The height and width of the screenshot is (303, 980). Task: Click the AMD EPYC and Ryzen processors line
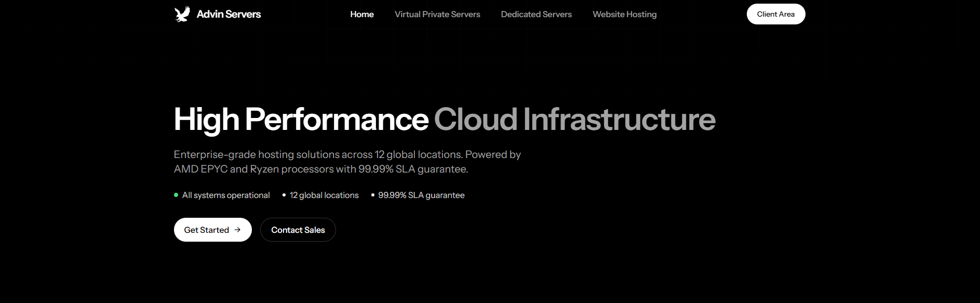(x=320, y=169)
